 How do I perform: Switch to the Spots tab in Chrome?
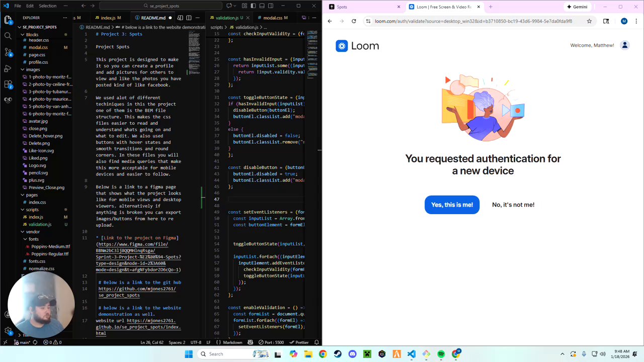[x=365, y=7]
